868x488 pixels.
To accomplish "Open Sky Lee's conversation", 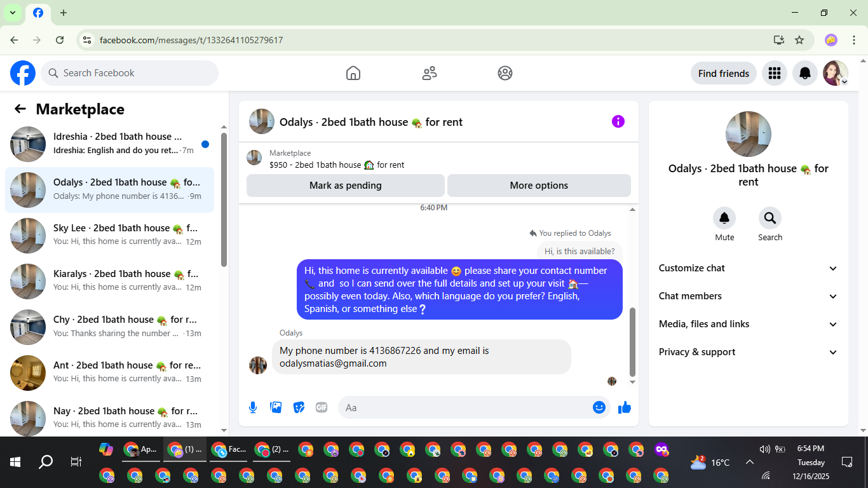I will [x=109, y=235].
